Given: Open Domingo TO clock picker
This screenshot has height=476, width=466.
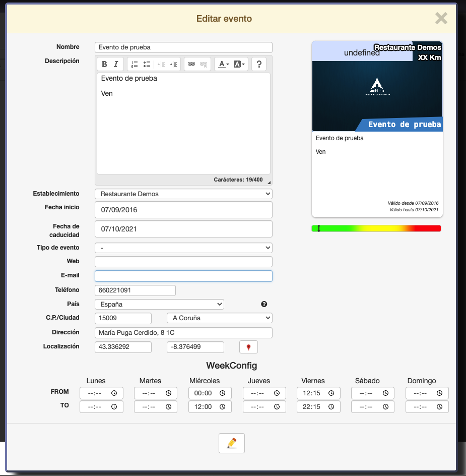Looking at the screenshot, I should coord(440,407).
